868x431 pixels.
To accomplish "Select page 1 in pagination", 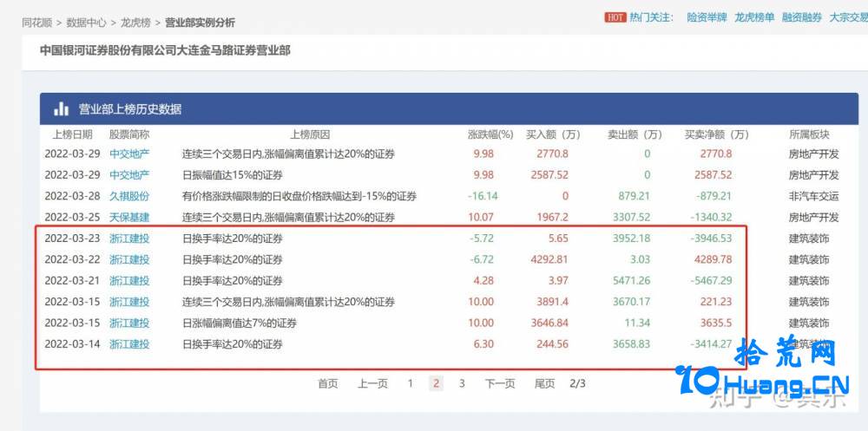I will tap(411, 383).
